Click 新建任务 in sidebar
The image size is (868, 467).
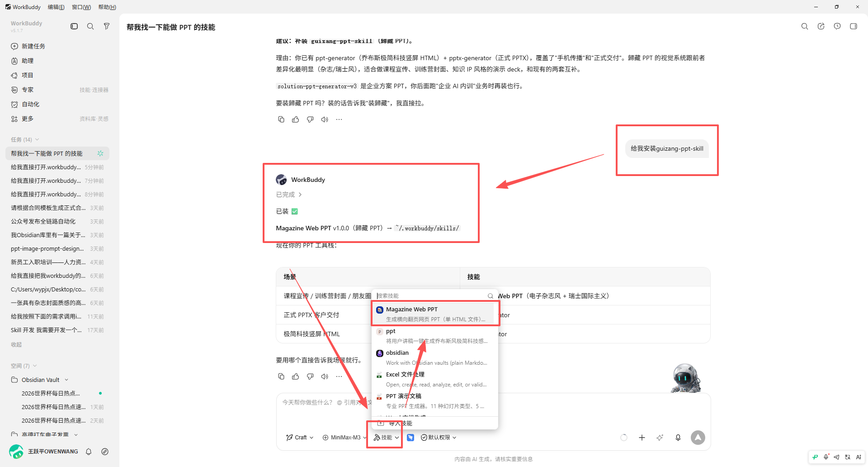(x=57, y=46)
